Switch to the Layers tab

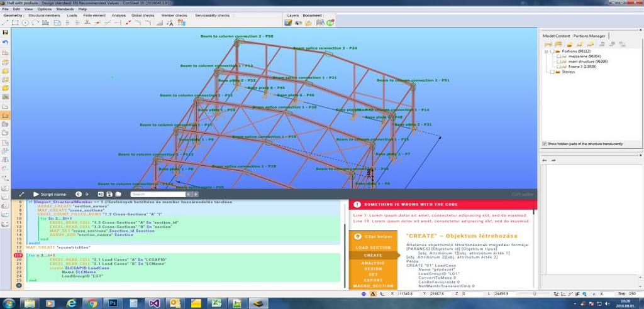point(293,16)
